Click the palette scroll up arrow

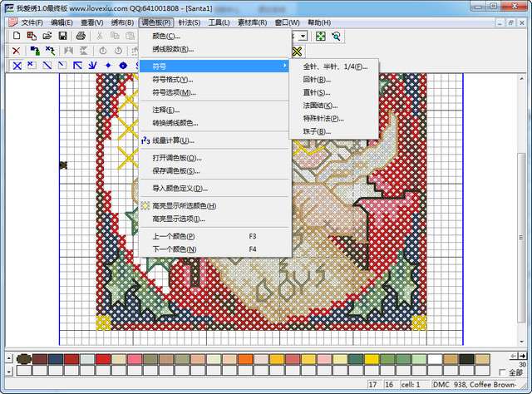coord(9,357)
